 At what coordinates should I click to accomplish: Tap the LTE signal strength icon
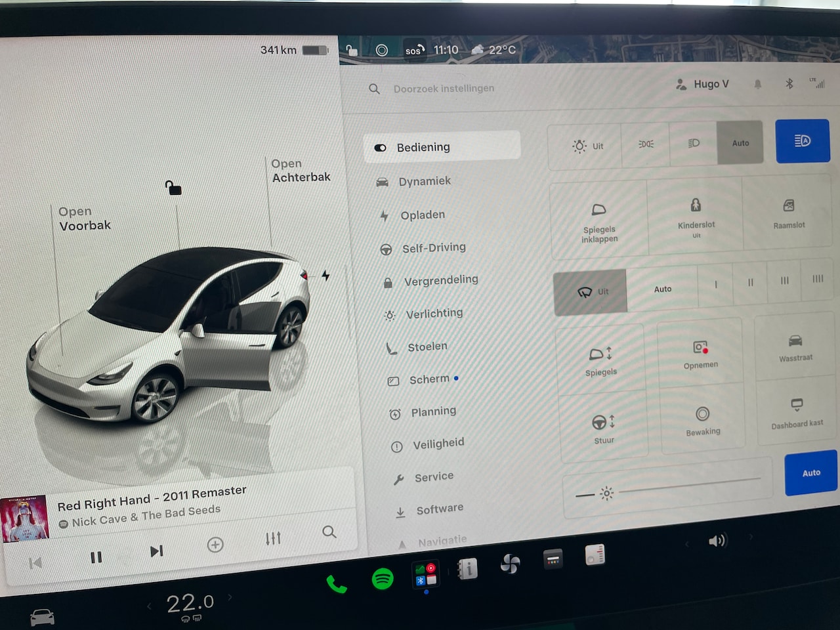coord(818,83)
